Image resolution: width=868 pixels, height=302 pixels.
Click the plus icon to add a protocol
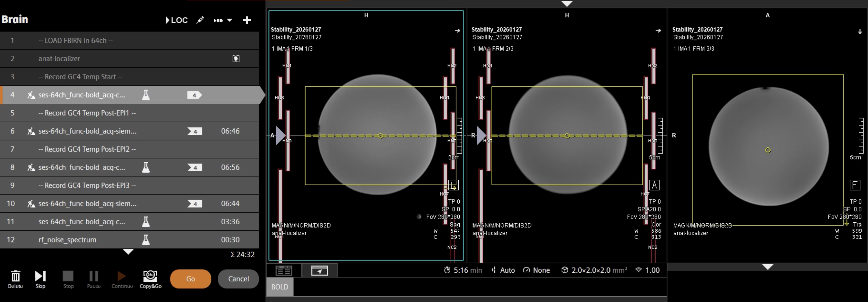(247, 20)
